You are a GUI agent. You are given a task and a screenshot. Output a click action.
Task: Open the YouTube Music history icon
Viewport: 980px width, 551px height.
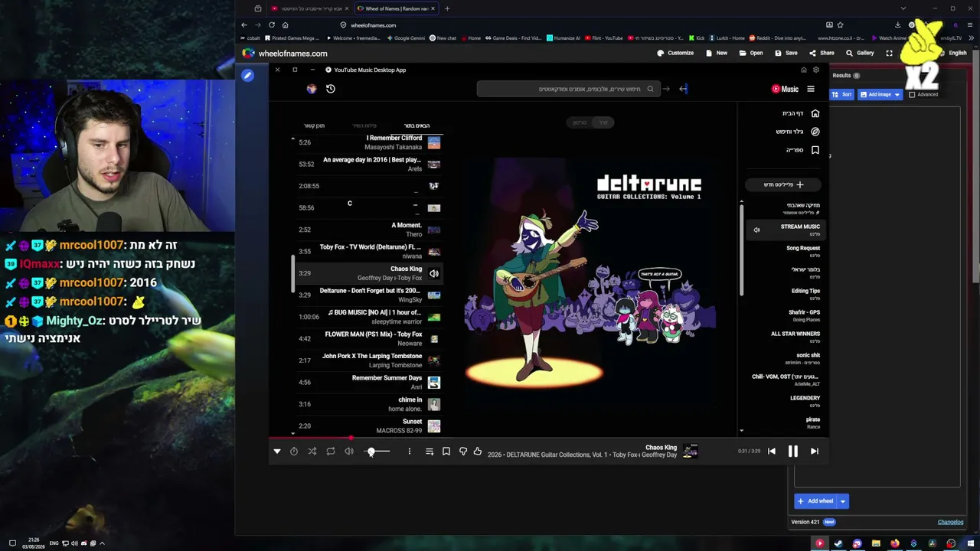(x=331, y=89)
